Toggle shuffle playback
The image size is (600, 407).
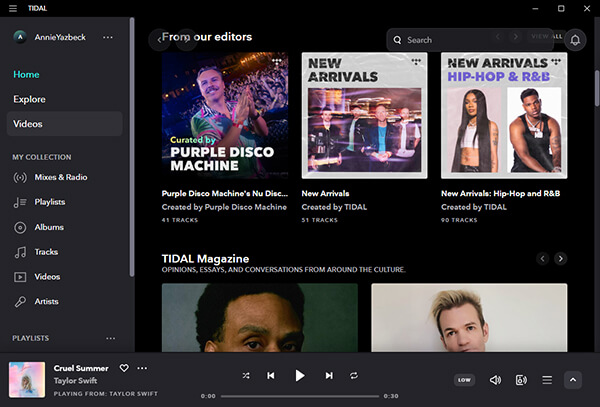click(246, 376)
